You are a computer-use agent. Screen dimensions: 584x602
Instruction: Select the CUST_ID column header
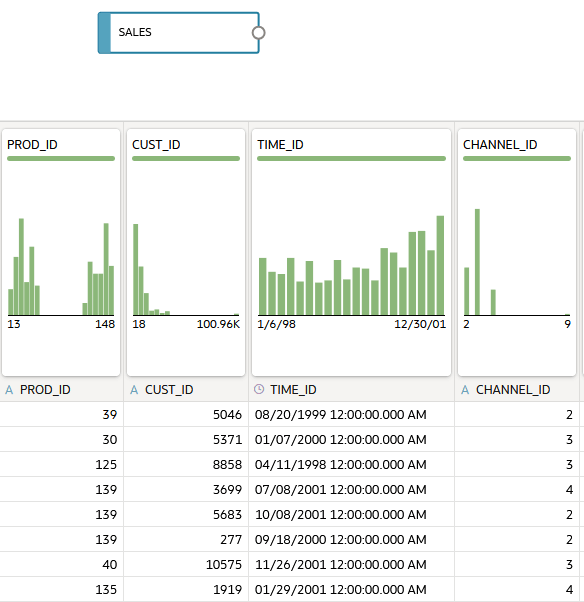(186, 390)
